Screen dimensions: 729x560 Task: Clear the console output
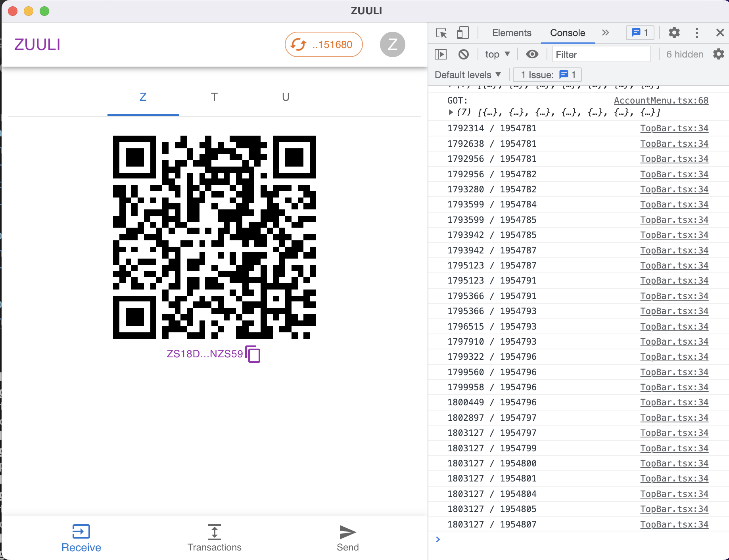tap(463, 54)
